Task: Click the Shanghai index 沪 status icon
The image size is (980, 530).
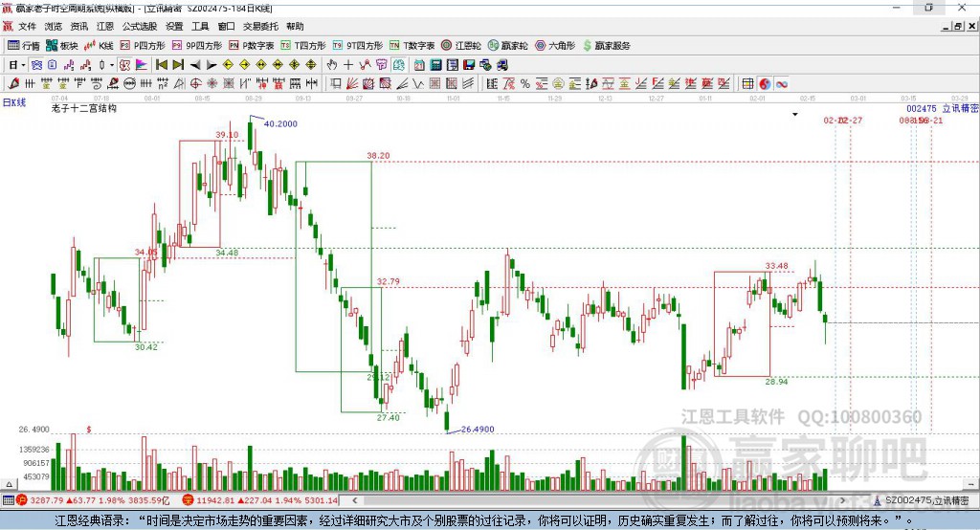Action: pyautogui.click(x=22, y=500)
